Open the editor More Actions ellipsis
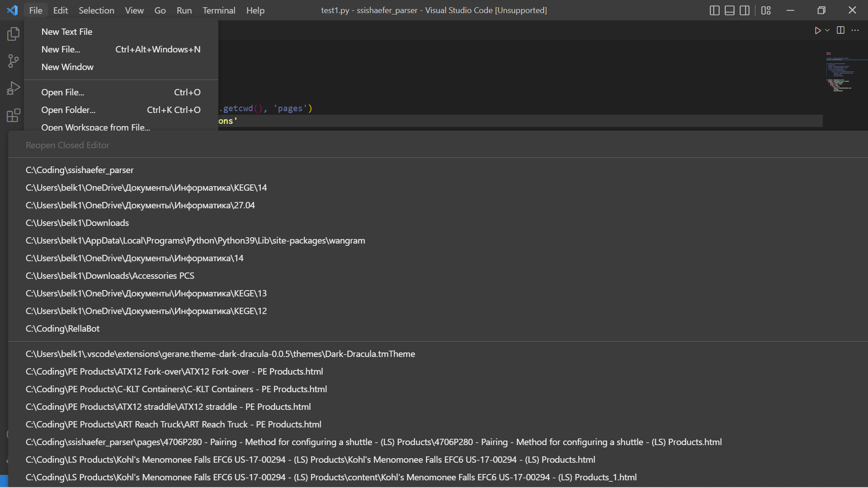 (x=855, y=30)
